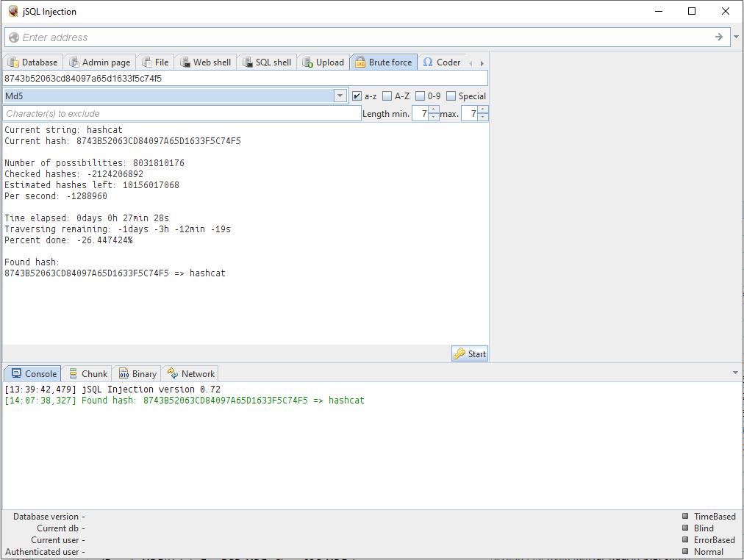The height and width of the screenshot is (560, 744).
Task: Disable the a-z character set checkbox
Action: 357,96
